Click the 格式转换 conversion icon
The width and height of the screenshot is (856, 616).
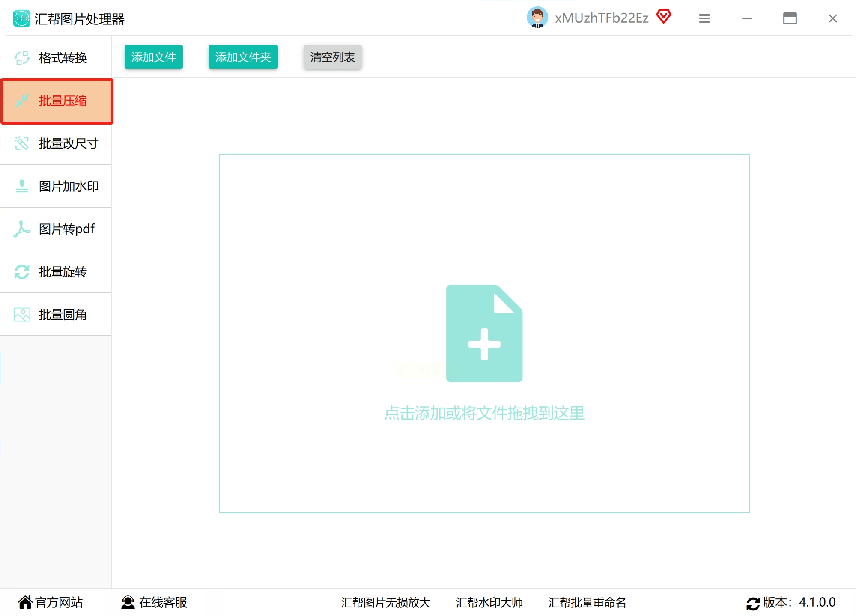[x=22, y=58]
